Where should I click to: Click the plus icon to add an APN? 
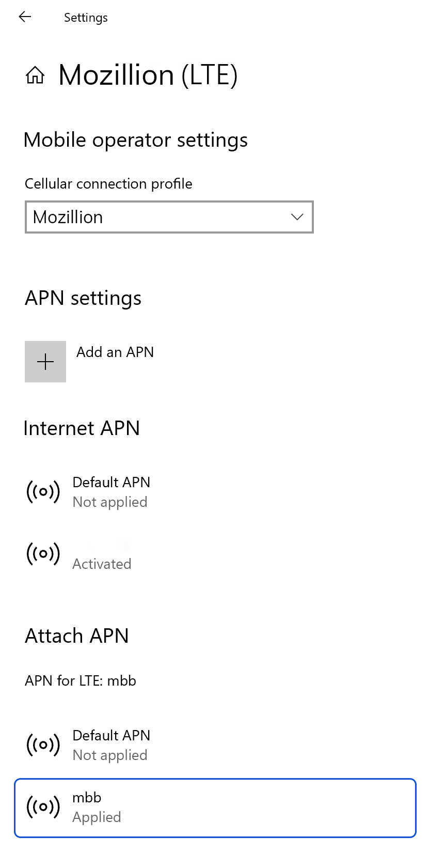point(45,362)
